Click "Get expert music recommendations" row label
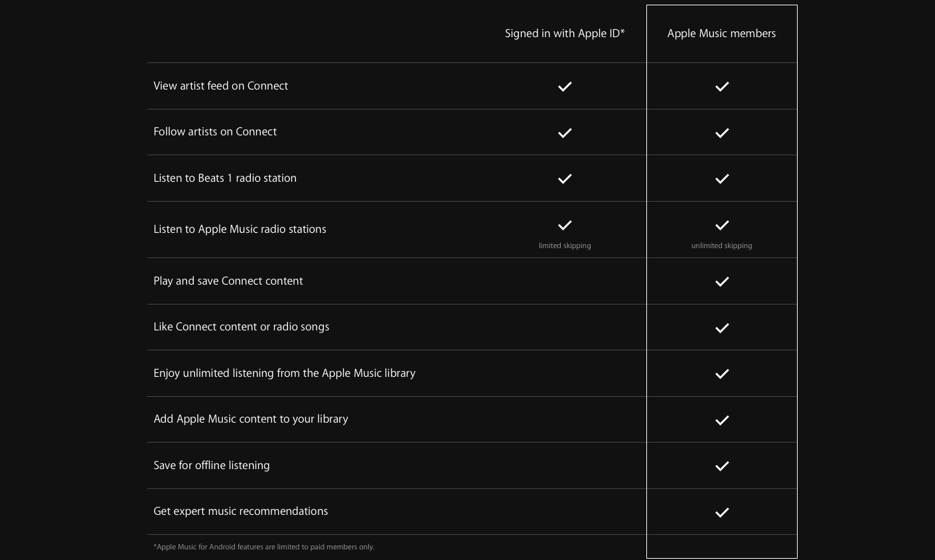Image resolution: width=935 pixels, height=560 pixels. [240, 512]
